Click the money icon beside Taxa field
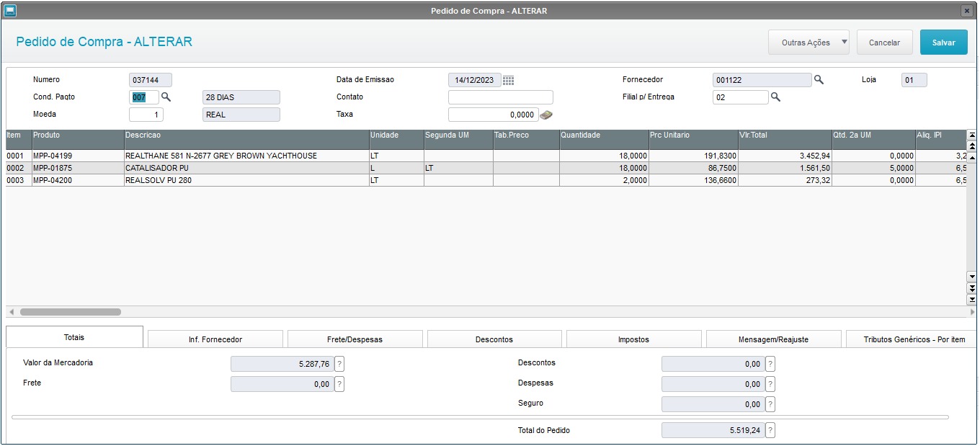980x446 pixels. [x=546, y=115]
